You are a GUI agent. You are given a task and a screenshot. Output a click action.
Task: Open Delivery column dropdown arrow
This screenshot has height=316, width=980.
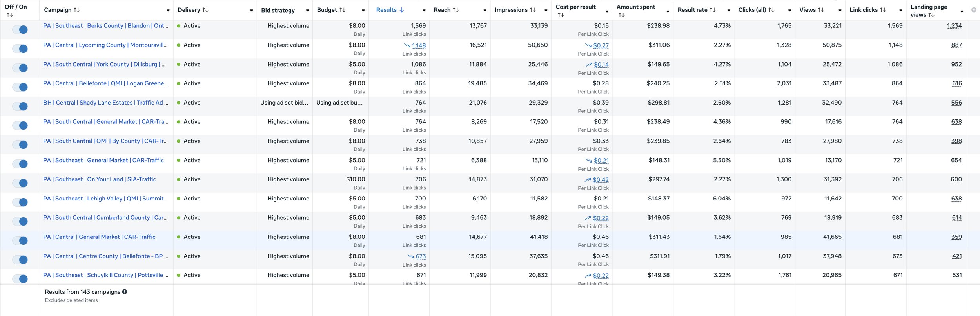point(252,11)
